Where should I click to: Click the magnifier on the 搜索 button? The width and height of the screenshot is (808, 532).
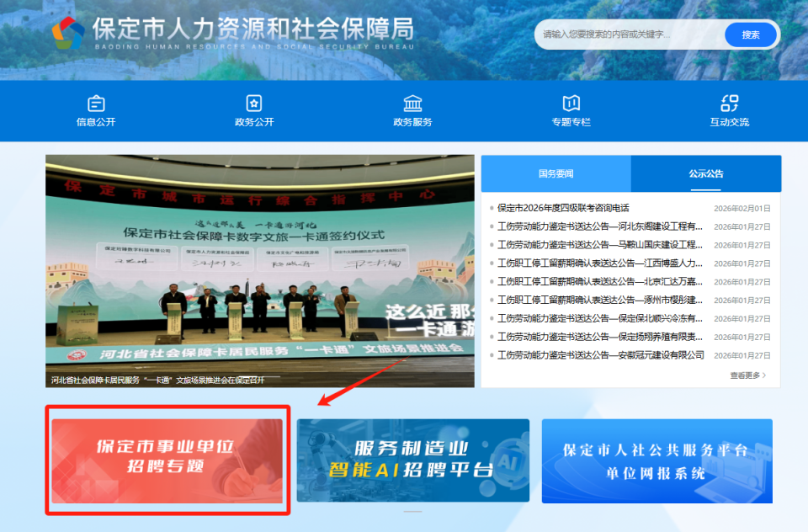(x=750, y=35)
